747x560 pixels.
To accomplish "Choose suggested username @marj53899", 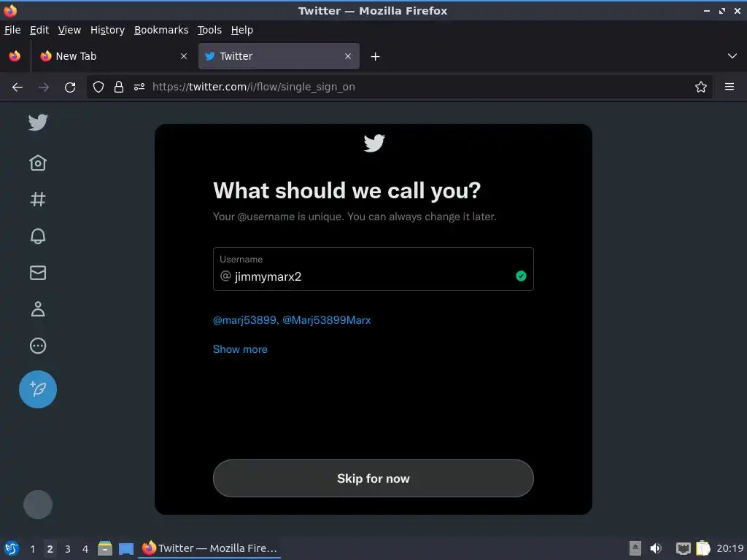I will (244, 320).
